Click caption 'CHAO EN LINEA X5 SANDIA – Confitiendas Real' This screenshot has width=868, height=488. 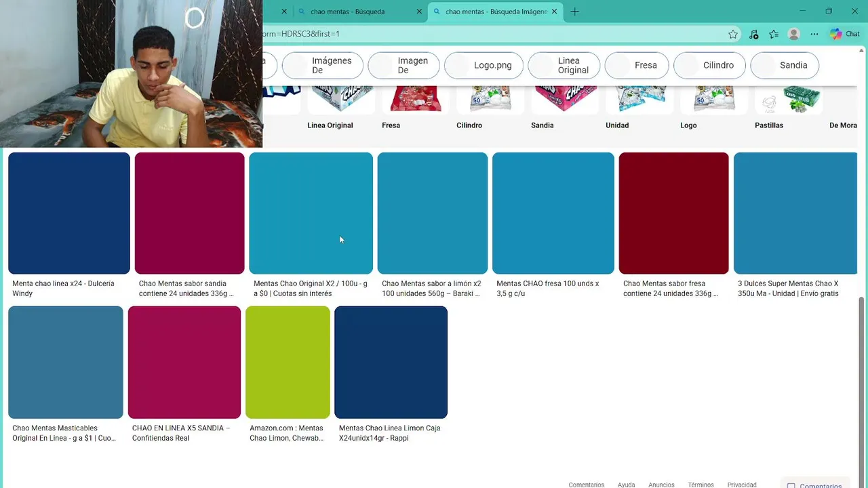click(x=181, y=433)
